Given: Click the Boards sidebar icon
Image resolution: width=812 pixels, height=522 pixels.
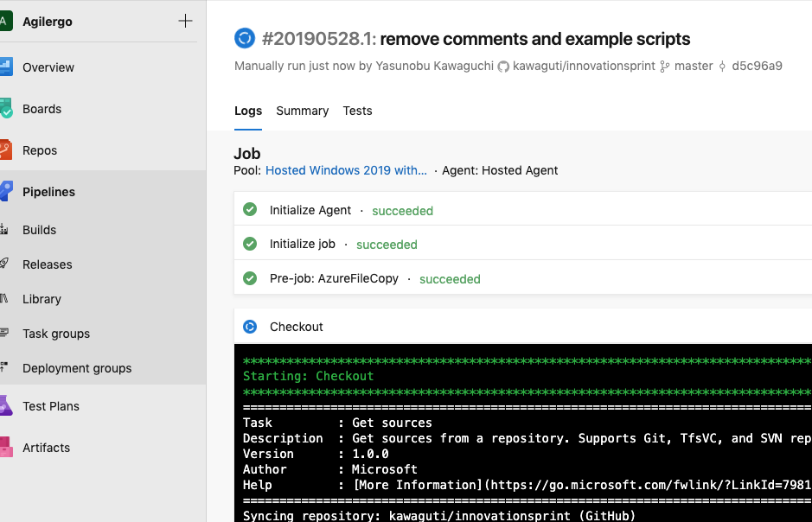Looking at the screenshot, I should 6,109.
